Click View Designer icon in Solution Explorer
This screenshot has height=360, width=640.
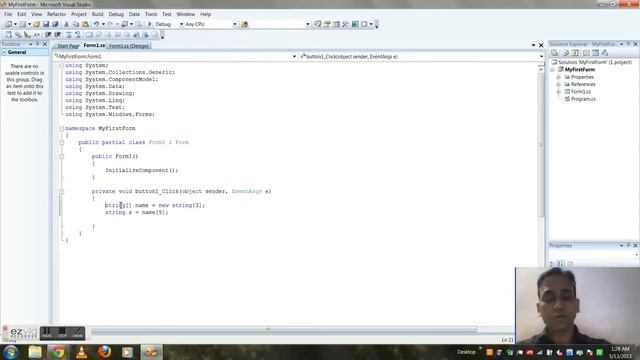(596, 53)
